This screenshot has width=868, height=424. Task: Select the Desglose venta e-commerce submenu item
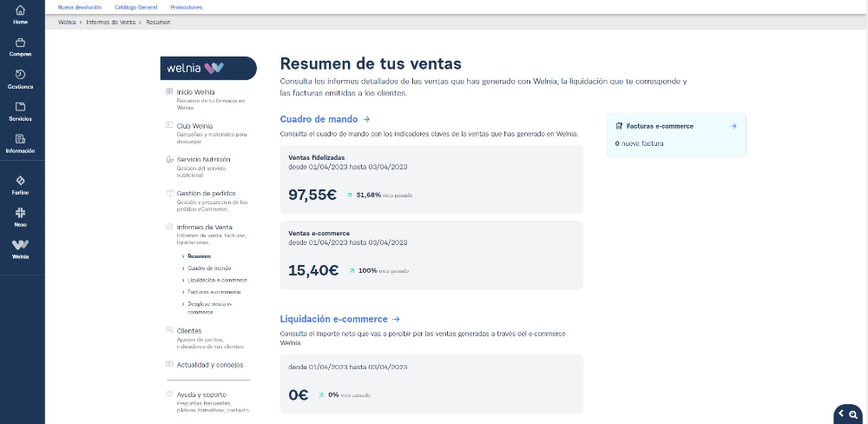[x=210, y=308]
